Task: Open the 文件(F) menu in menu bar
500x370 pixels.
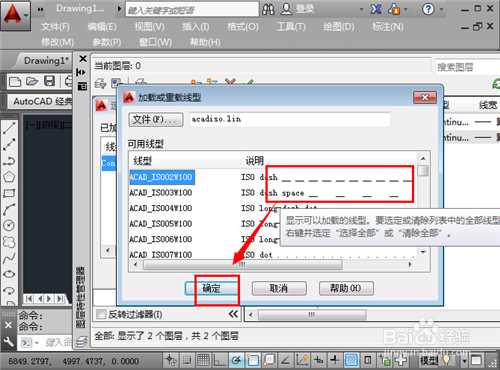Action: point(55,27)
